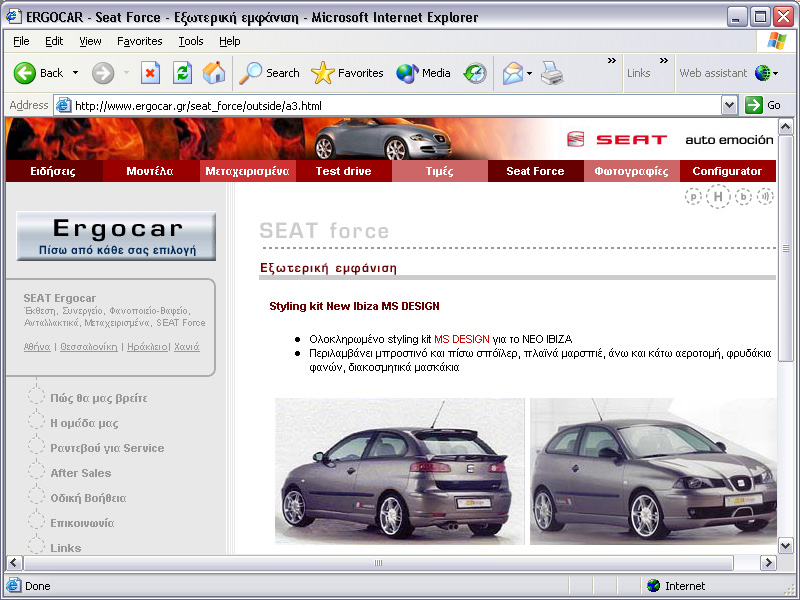Viewport: 800px width, 600px height.
Task: Open the Links sidebar item
Action: [x=65, y=548]
